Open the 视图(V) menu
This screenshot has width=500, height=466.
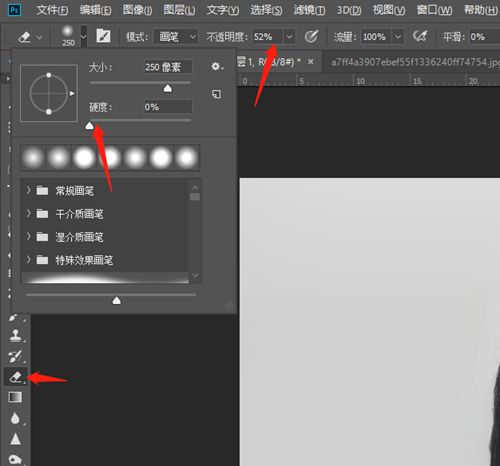click(389, 10)
